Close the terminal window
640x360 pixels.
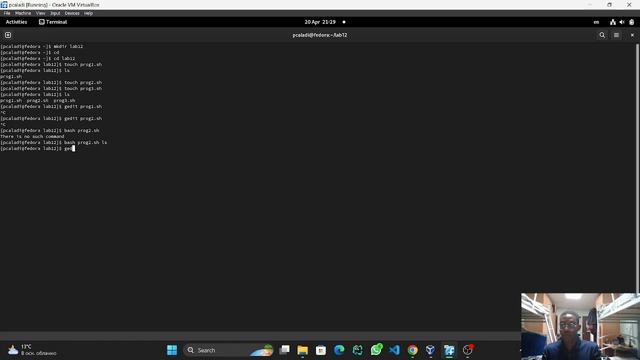point(632,35)
